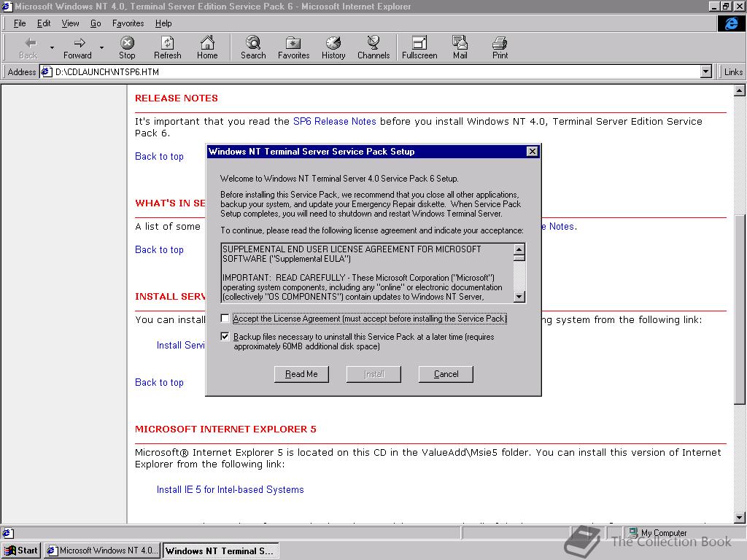Click Back to top under What's In section

click(x=159, y=249)
